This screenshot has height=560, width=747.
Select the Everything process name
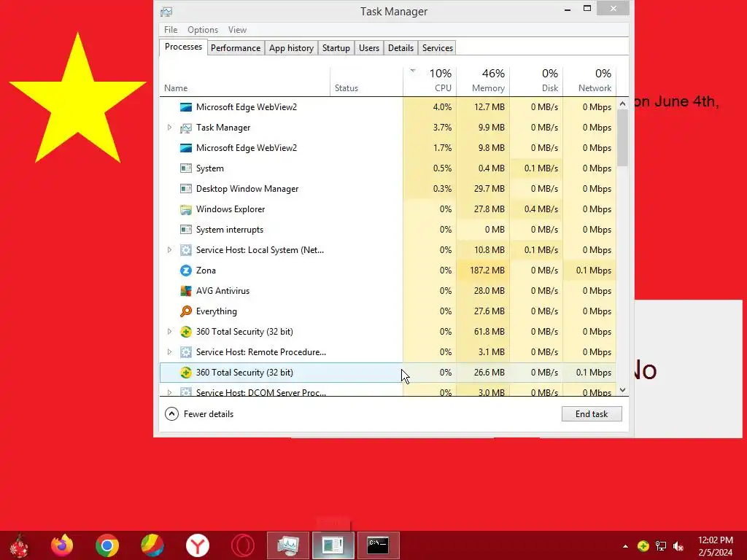click(x=216, y=311)
